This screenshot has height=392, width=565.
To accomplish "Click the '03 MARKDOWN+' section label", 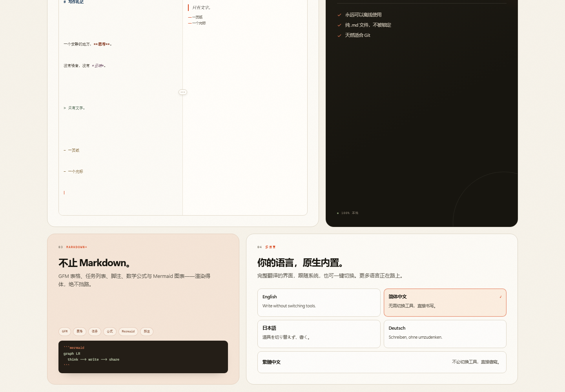I will (x=73, y=247).
